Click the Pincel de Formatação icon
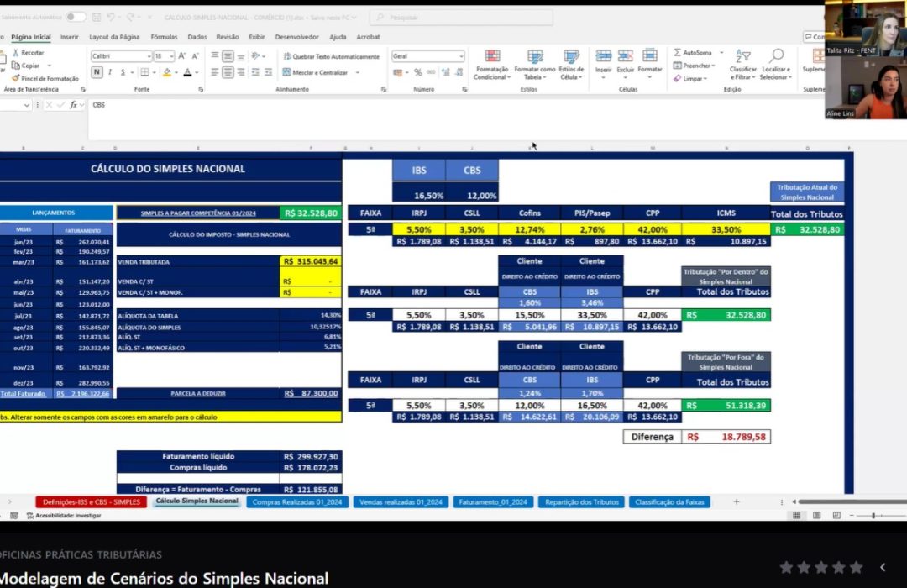This screenshot has height=588, width=907. (16, 78)
